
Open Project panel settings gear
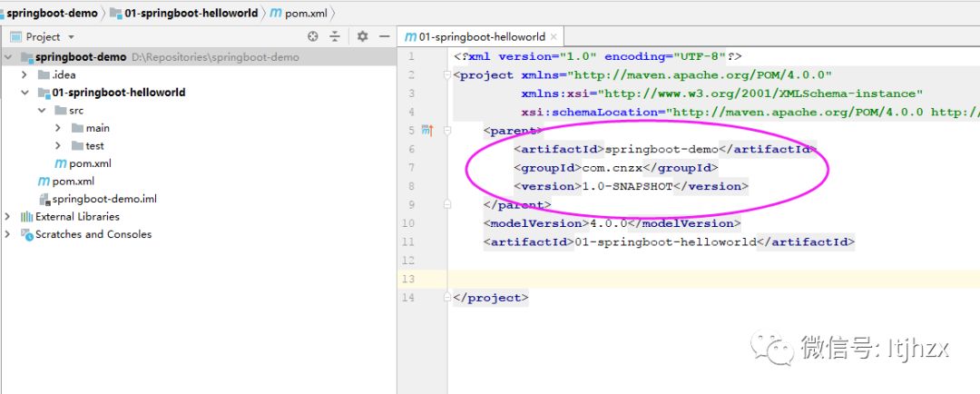[362, 36]
